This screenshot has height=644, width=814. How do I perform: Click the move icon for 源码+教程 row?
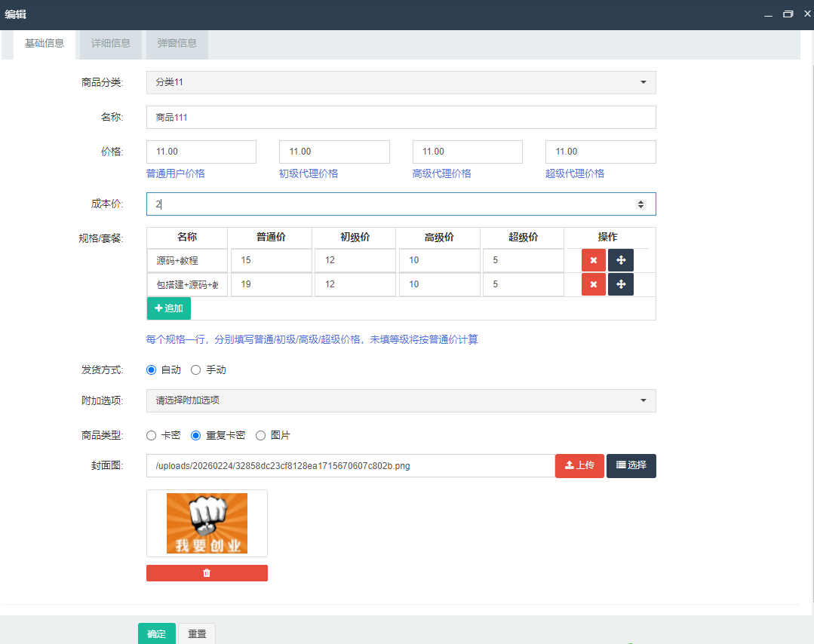point(620,260)
